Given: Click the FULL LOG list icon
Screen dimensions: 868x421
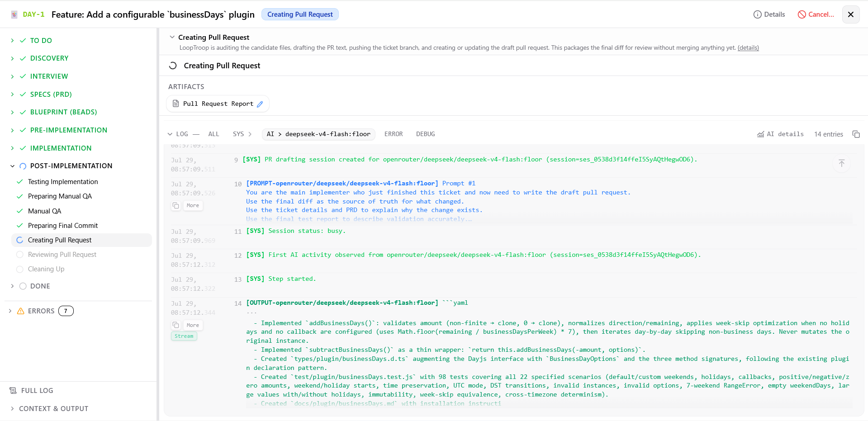Looking at the screenshot, I should click(13, 391).
